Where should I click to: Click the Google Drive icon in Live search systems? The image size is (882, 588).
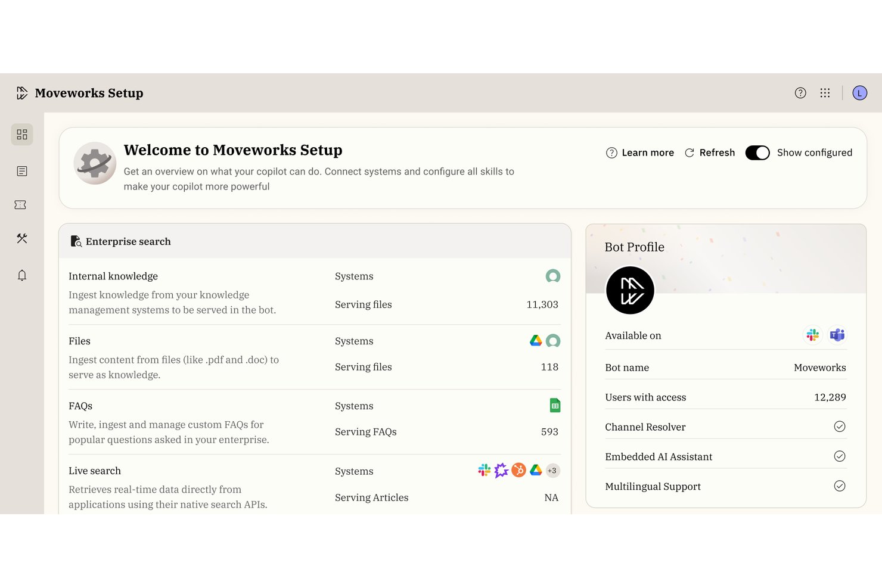[536, 471]
